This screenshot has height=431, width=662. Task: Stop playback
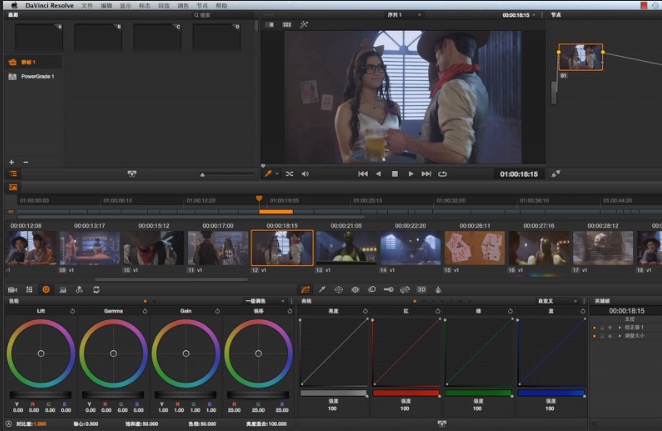tap(395, 173)
